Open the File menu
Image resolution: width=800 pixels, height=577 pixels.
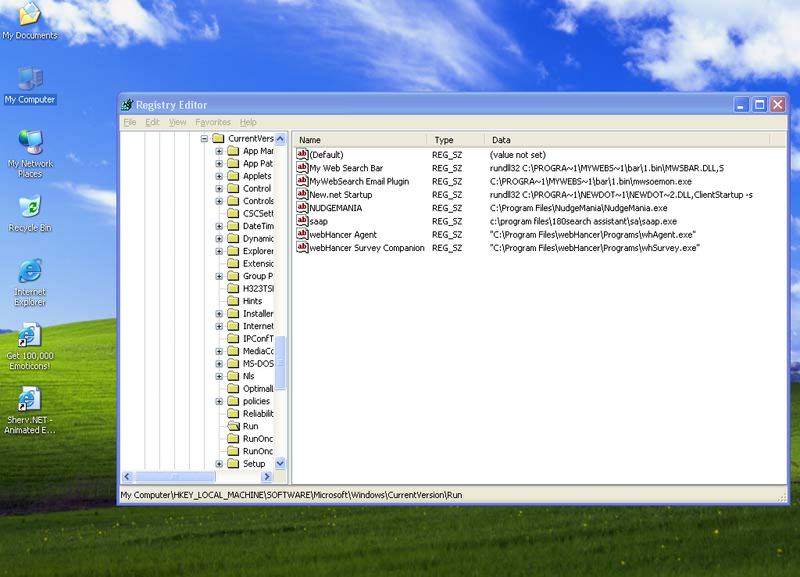click(x=130, y=122)
